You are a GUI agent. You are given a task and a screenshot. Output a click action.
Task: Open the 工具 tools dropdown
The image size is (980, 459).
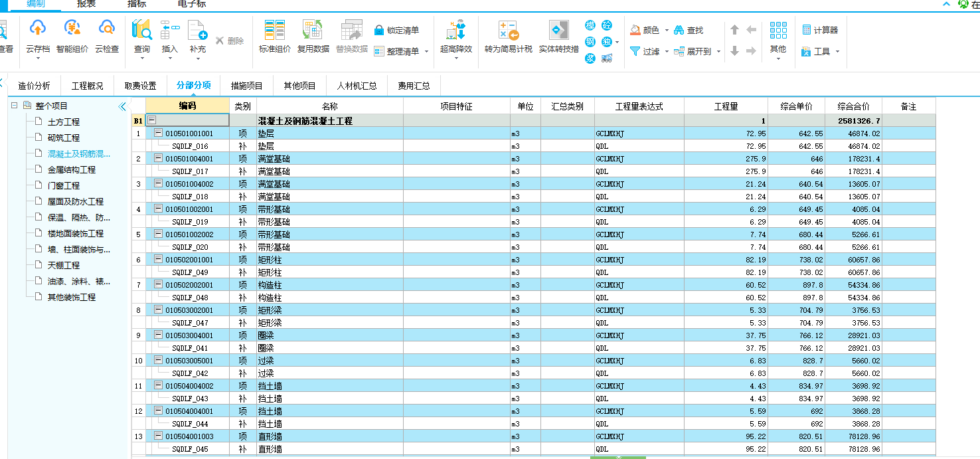pos(821,51)
